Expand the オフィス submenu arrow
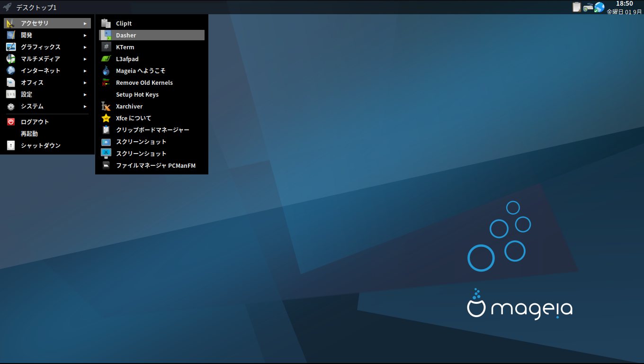Viewport: 644px width, 364px height. click(x=85, y=82)
